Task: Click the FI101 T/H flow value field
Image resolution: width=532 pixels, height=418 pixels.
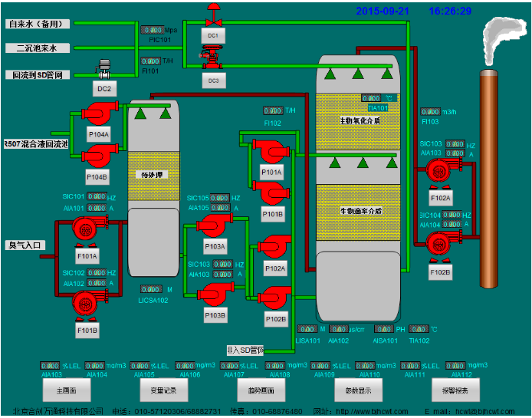Action: pos(151,61)
